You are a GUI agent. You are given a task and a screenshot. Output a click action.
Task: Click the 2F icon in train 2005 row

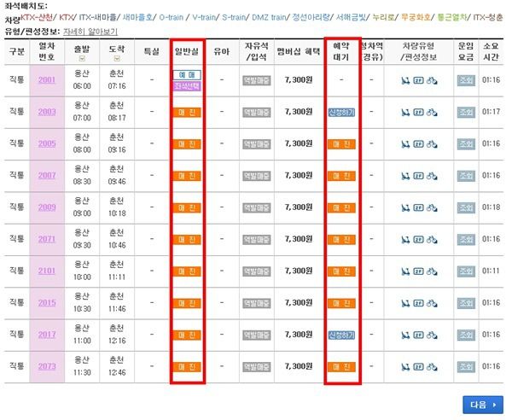pyautogui.click(x=418, y=144)
